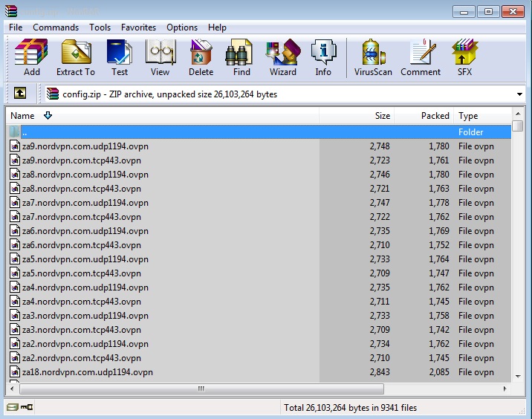
Task: Click the WinRAR title bar icon
Action: 11,10
